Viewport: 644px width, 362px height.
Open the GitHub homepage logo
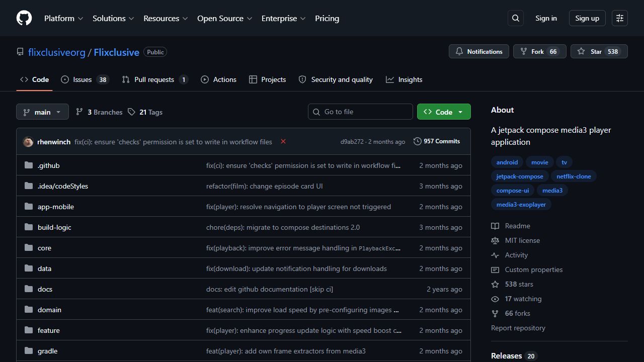pyautogui.click(x=24, y=18)
